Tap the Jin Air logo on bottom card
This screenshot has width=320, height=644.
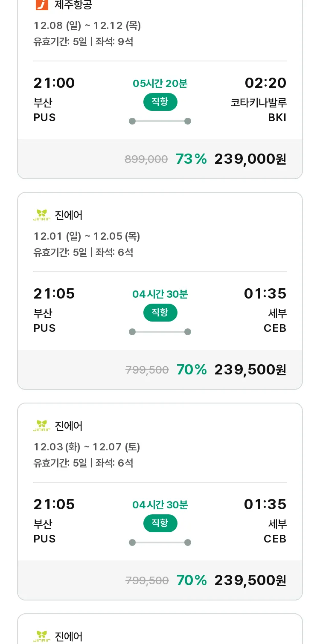42,636
